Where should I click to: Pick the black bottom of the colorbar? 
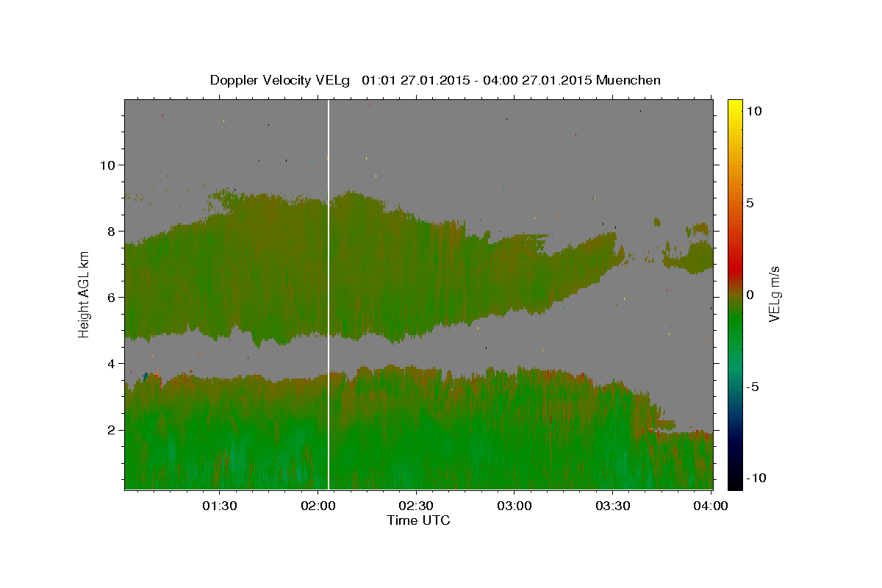pyautogui.click(x=735, y=481)
